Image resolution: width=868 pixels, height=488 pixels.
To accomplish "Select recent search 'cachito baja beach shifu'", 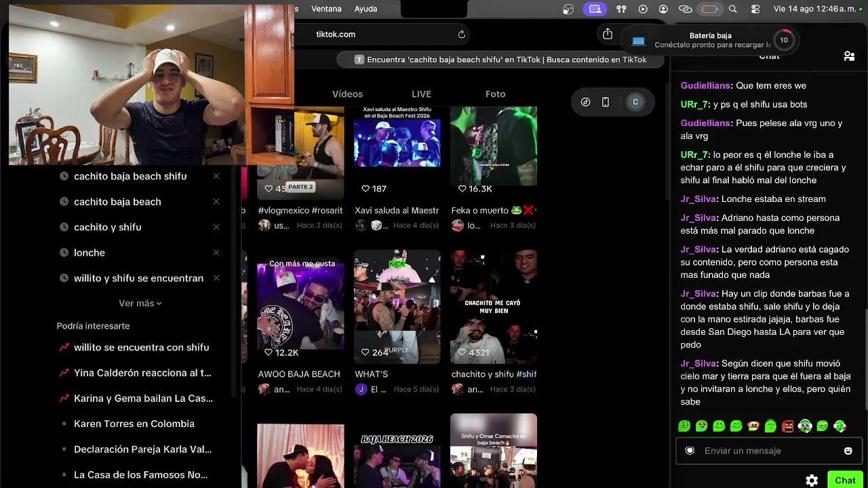I will (x=130, y=176).
